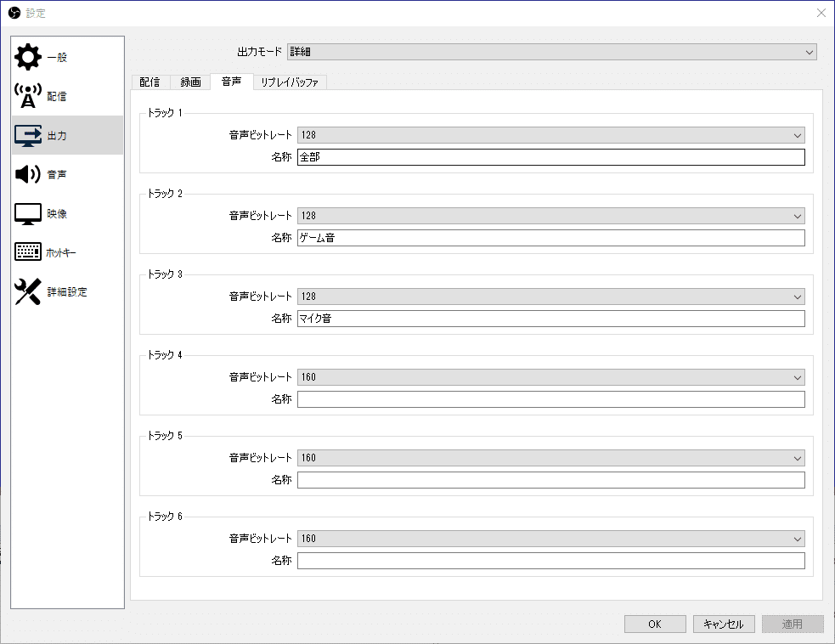Select the 音声 tab in output settings
Screen dimensions: 835x644
232,82
